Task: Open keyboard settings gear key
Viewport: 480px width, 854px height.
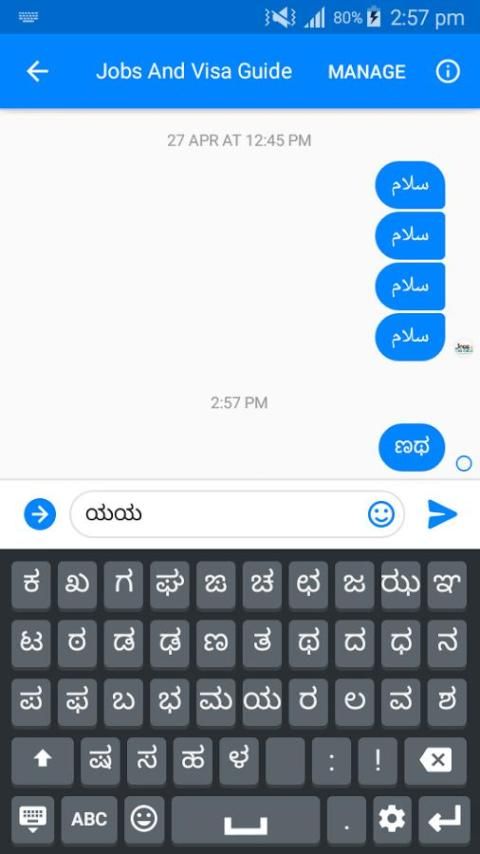Action: coord(392,819)
